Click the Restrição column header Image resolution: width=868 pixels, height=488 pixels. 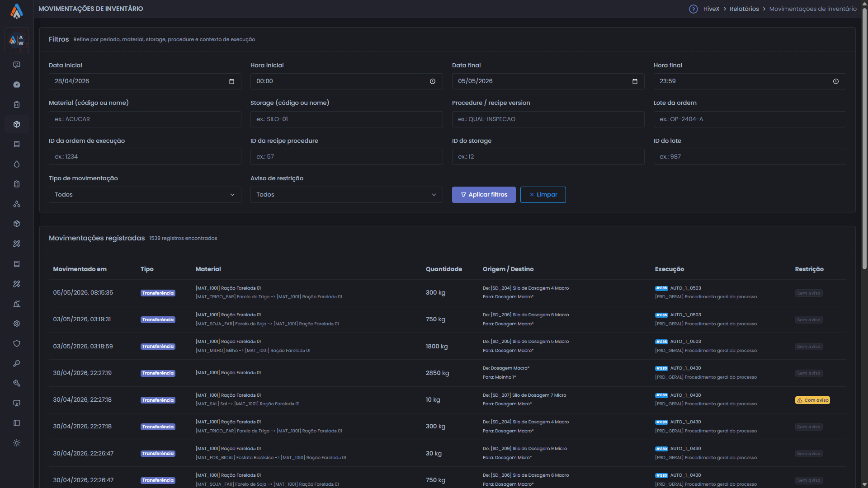809,269
